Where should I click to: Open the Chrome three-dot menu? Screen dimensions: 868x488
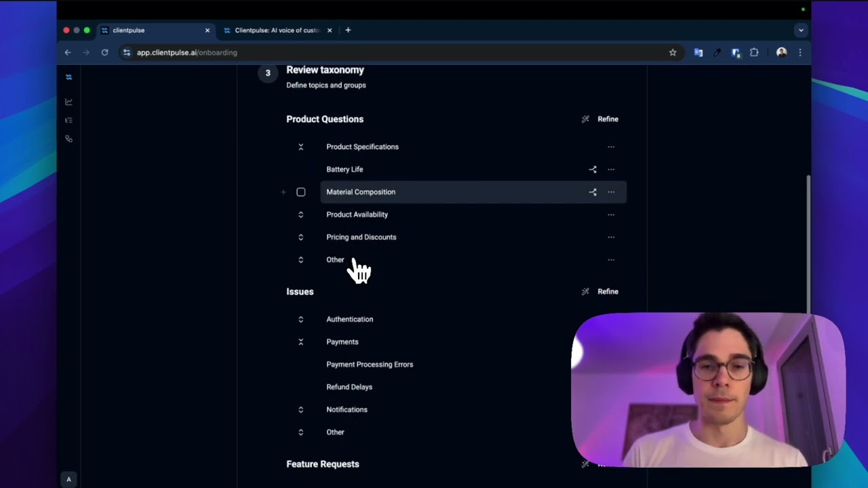coord(800,52)
